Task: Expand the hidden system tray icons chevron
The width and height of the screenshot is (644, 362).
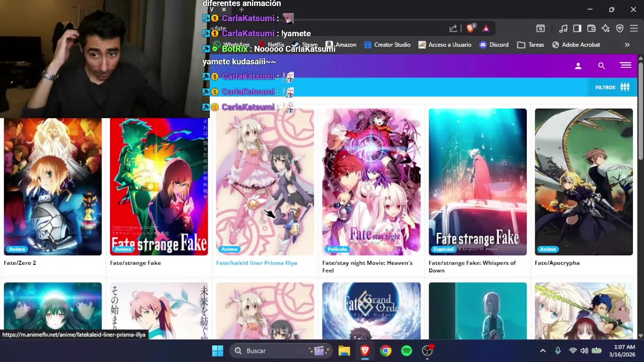Action: tap(542, 350)
